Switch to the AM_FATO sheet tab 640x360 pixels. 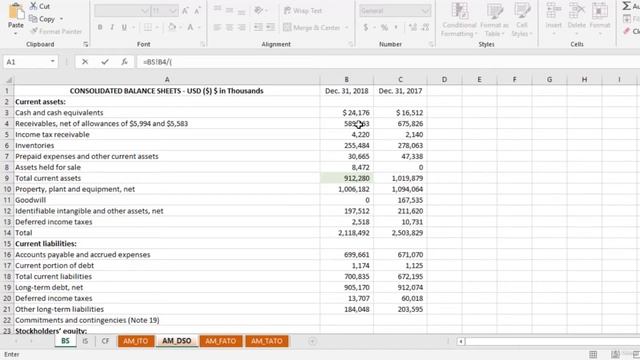(221, 341)
